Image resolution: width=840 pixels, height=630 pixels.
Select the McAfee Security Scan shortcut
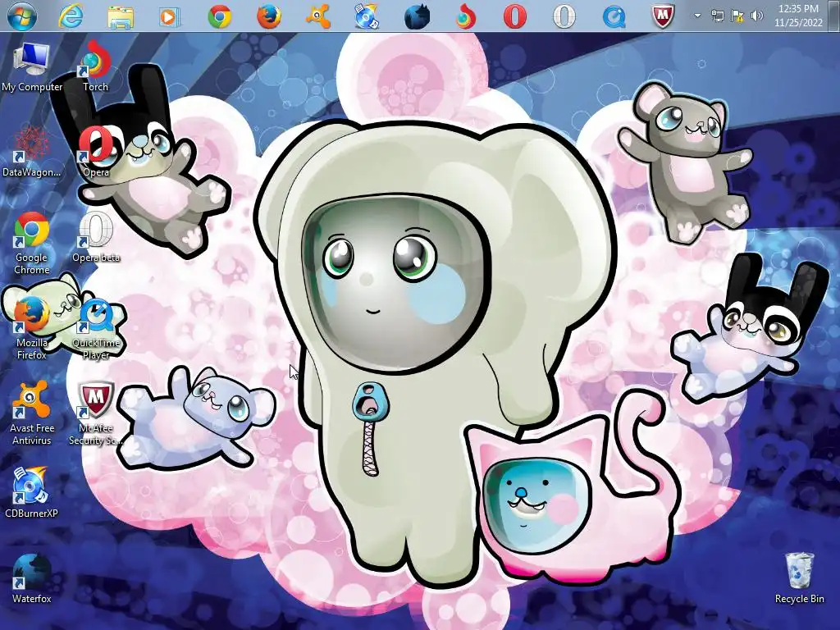[96, 413]
